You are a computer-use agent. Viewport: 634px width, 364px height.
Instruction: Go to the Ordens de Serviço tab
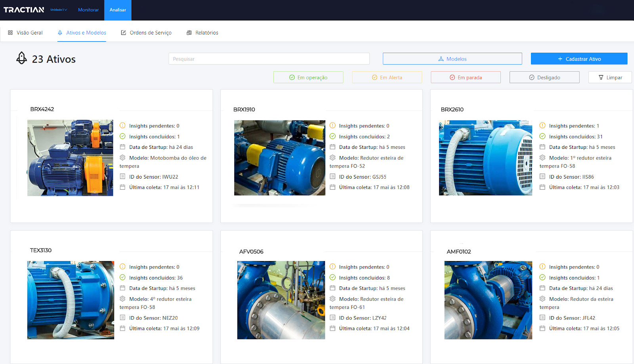146,33
